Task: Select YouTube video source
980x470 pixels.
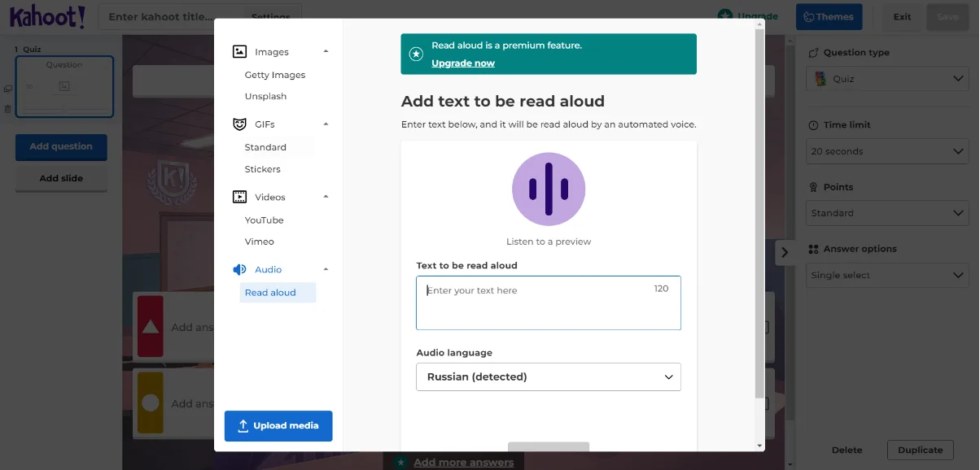Action: pos(264,220)
